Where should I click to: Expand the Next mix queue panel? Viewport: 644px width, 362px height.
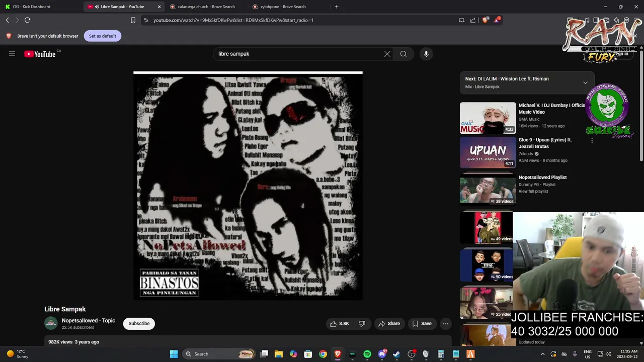point(585,82)
